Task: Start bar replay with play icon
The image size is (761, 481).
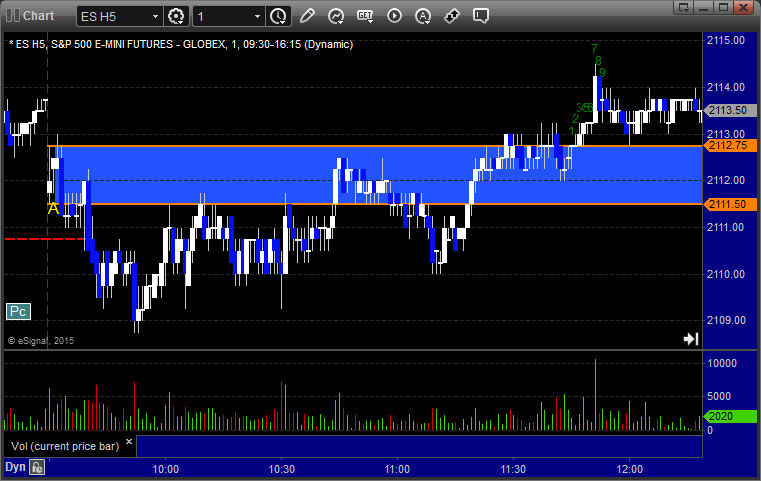Action: click(x=394, y=16)
